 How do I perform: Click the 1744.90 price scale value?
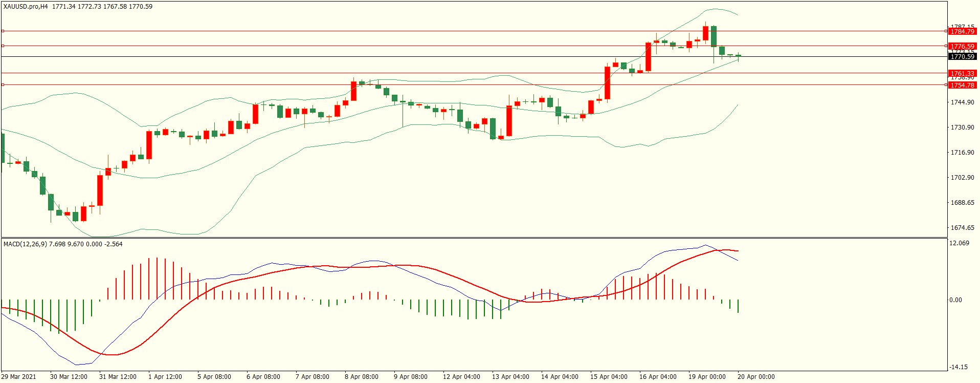962,102
